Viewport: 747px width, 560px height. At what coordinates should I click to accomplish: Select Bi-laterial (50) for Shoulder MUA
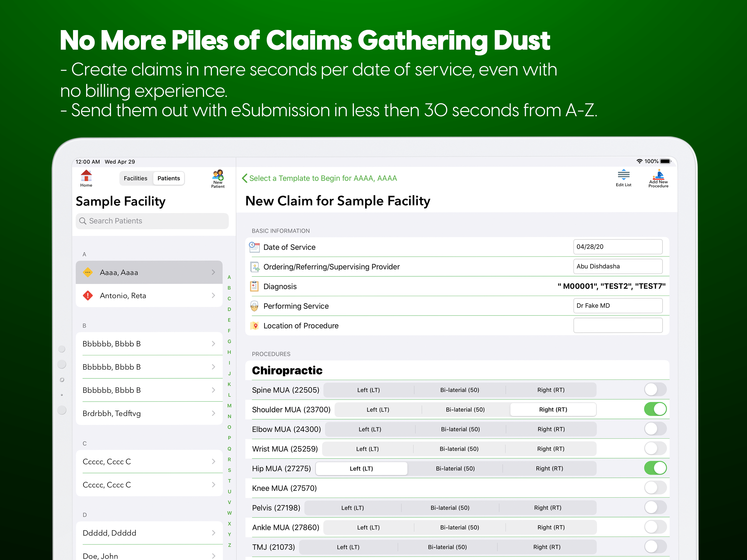(465, 409)
